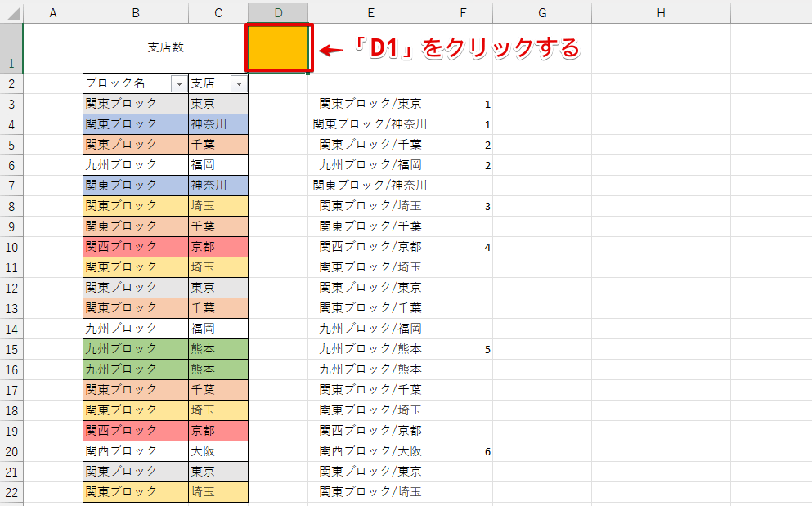This screenshot has height=506, width=812.
Task: Click cell C15 containing 熊本
Action: tap(218, 349)
